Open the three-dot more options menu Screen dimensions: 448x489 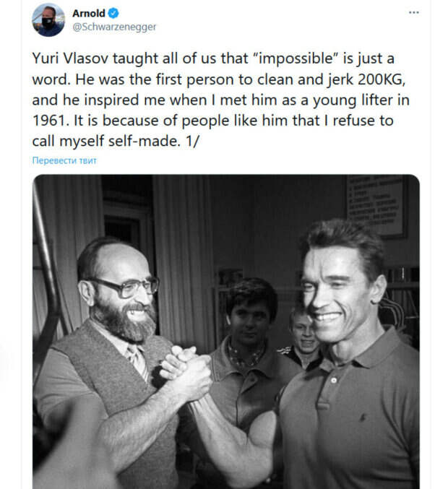(x=413, y=12)
